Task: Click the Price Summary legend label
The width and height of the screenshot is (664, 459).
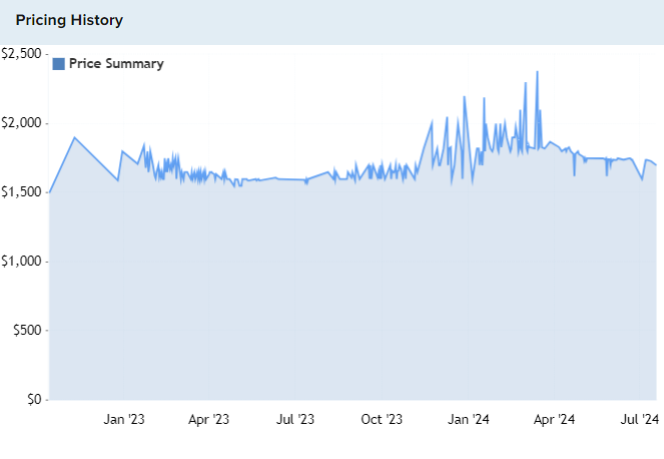Action: coord(116,64)
